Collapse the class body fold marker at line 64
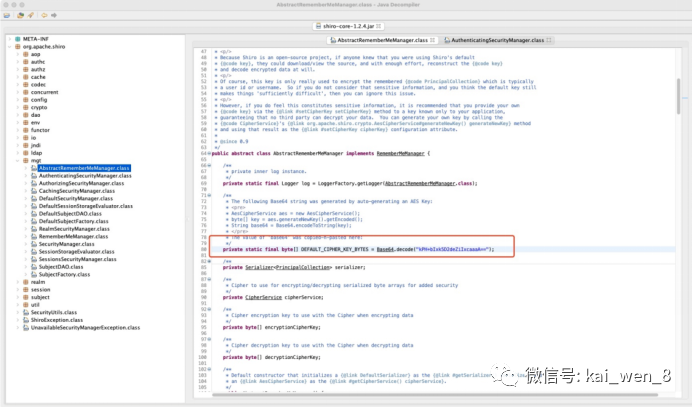 [209, 153]
